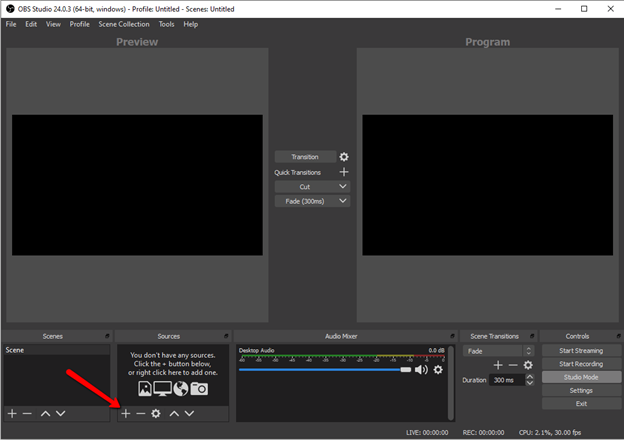Expand the Cut quick transition dropdown
Image resolution: width=624 pixels, height=440 pixels.
(x=343, y=187)
